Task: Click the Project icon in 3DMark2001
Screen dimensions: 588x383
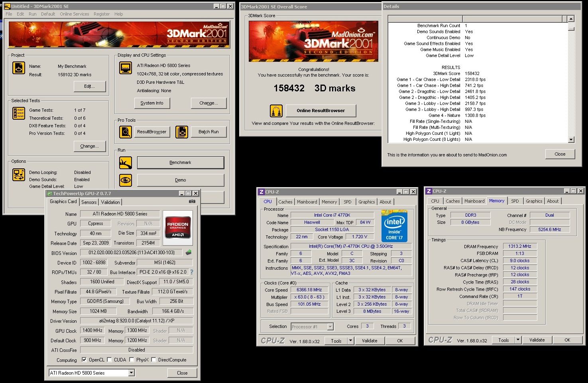Action: 19,67
